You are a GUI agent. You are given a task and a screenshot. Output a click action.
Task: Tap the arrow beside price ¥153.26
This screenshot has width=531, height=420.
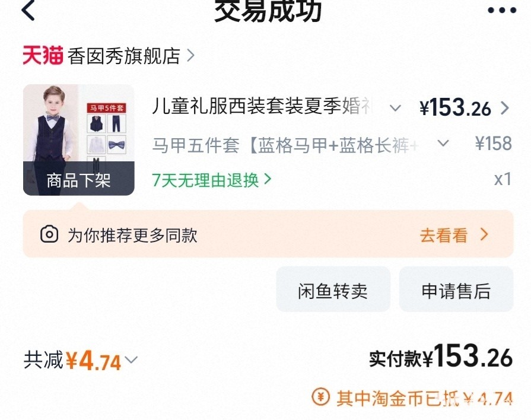(505, 108)
